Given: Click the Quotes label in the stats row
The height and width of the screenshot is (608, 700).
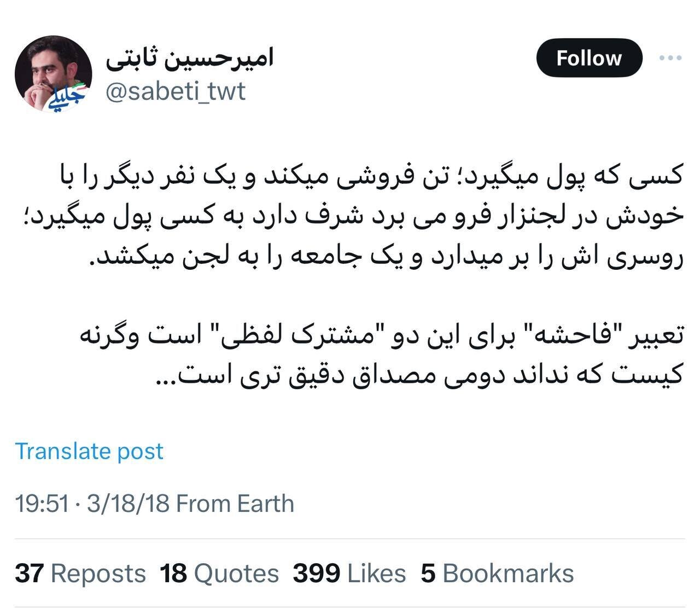Looking at the screenshot, I should (x=235, y=574).
